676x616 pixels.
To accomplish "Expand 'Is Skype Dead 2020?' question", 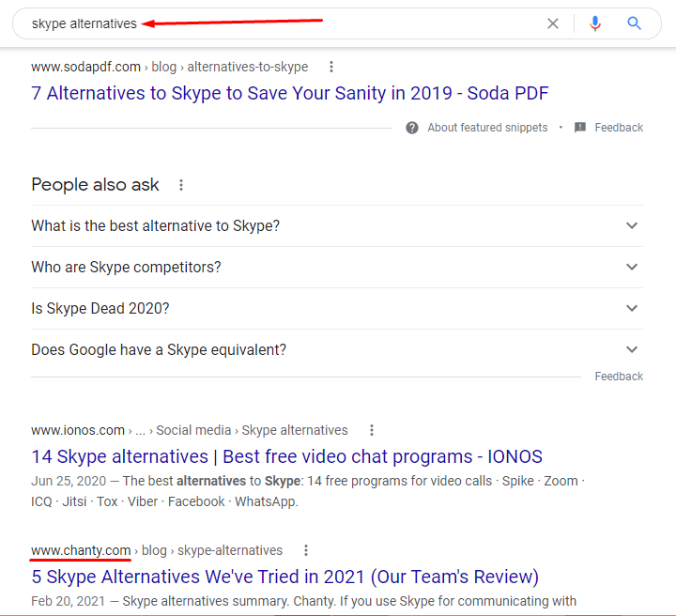I will tap(337, 309).
